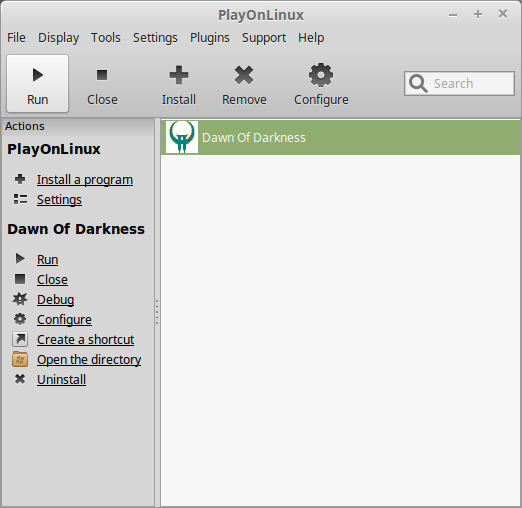Click the sidebar splitter handle dots
522x508 pixels.
(157, 312)
